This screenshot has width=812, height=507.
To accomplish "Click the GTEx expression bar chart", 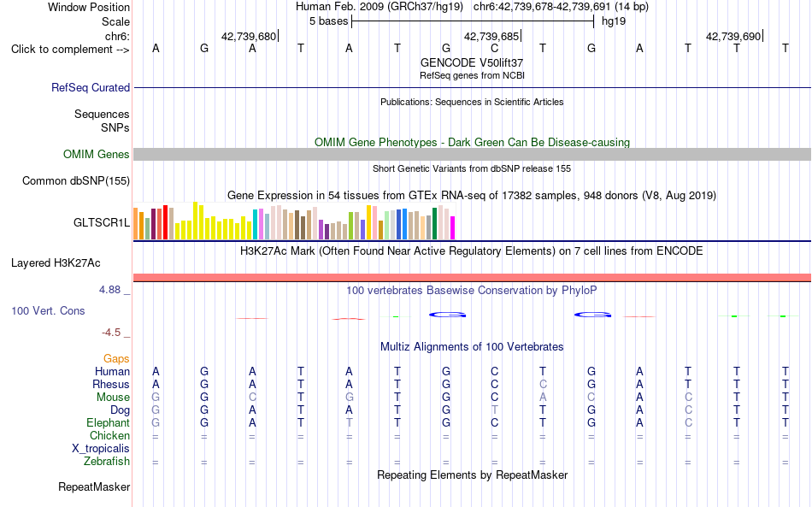I will [294, 221].
